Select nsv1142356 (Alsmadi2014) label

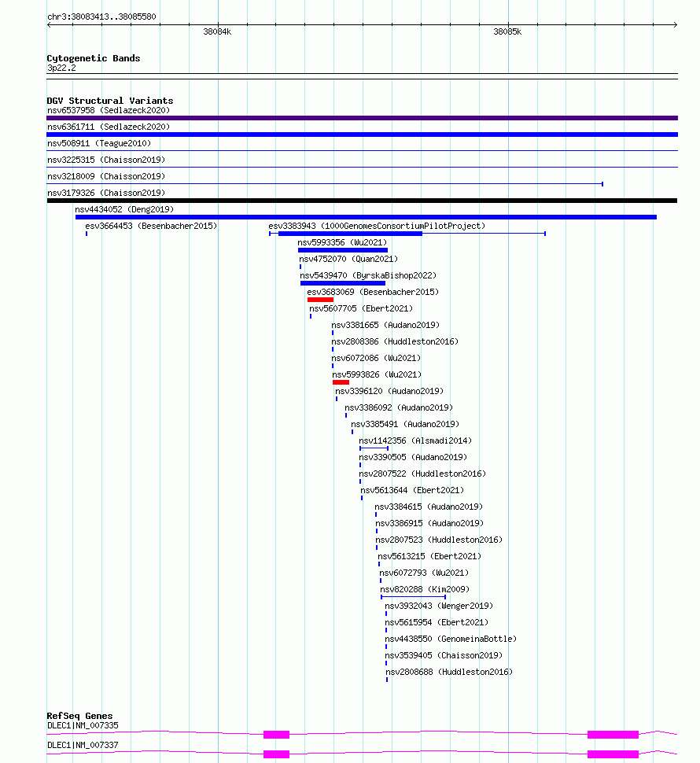point(415,441)
